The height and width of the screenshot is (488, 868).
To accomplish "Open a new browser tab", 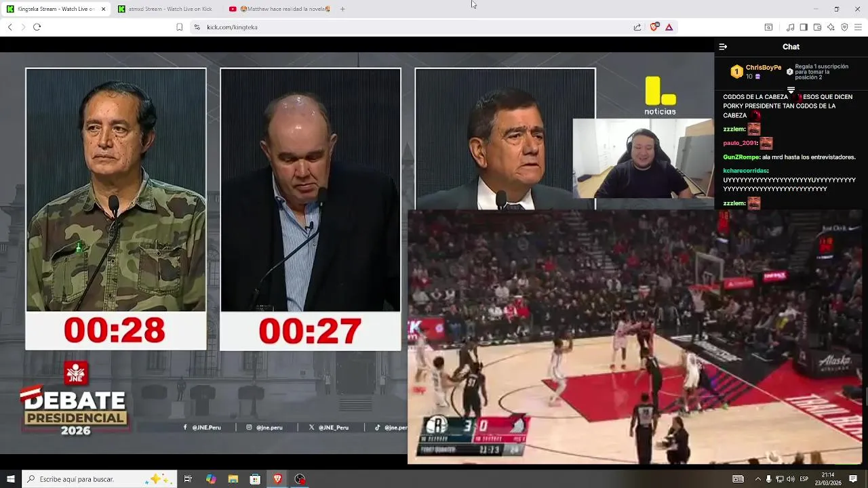I will point(342,9).
